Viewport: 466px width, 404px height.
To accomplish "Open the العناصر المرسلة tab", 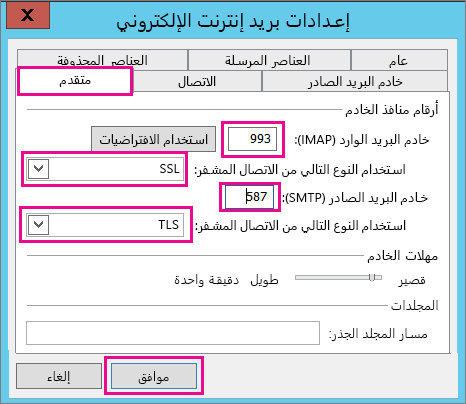I will [269, 60].
